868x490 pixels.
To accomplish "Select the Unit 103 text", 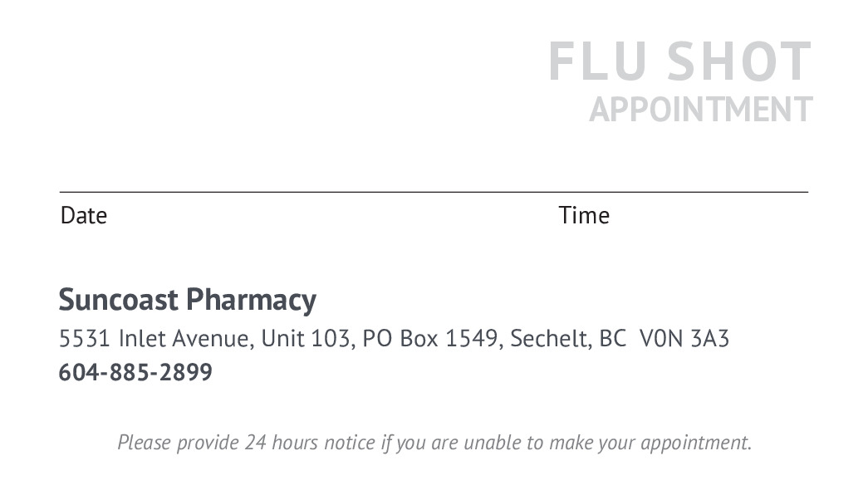I will (307, 339).
